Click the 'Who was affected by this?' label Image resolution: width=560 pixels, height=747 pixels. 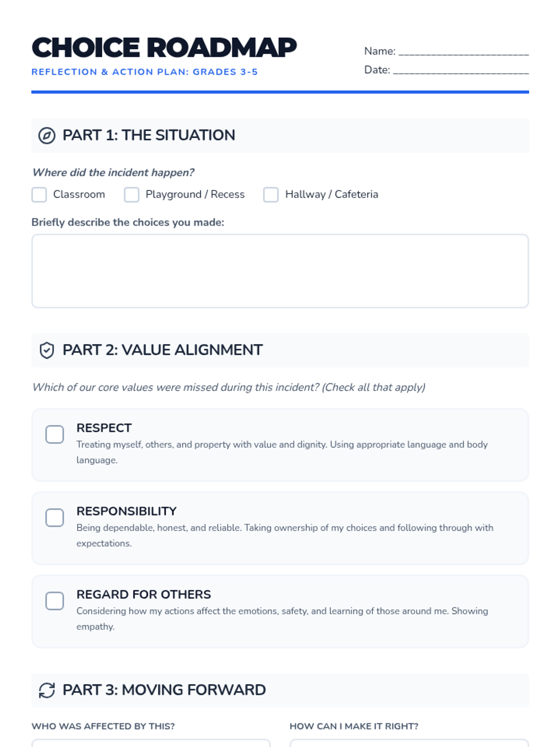pos(103,726)
